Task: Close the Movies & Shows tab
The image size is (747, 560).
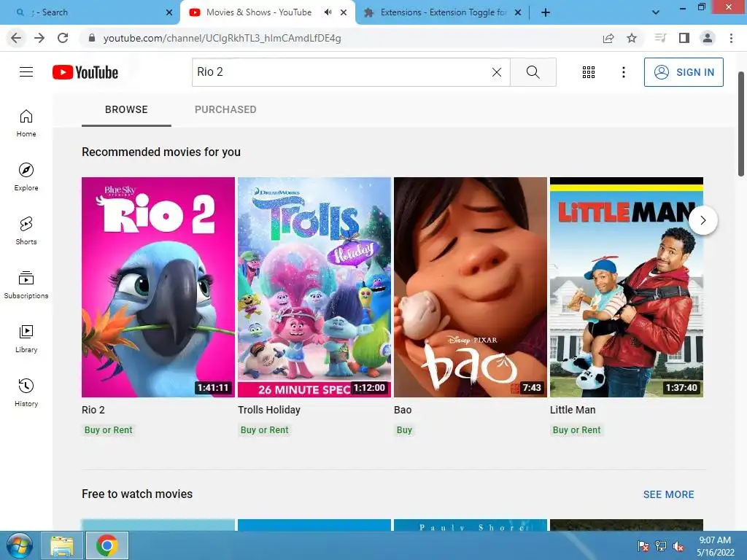Action: 344,12
